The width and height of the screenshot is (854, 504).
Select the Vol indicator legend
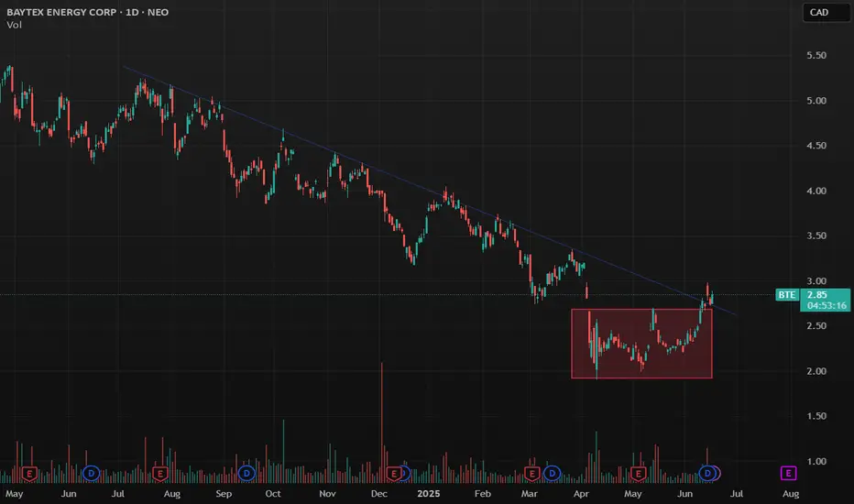[x=14, y=25]
